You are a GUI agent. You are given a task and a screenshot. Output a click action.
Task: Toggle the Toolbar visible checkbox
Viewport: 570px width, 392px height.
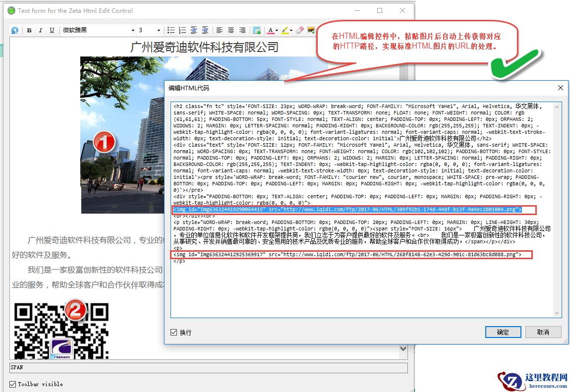[x=13, y=384]
